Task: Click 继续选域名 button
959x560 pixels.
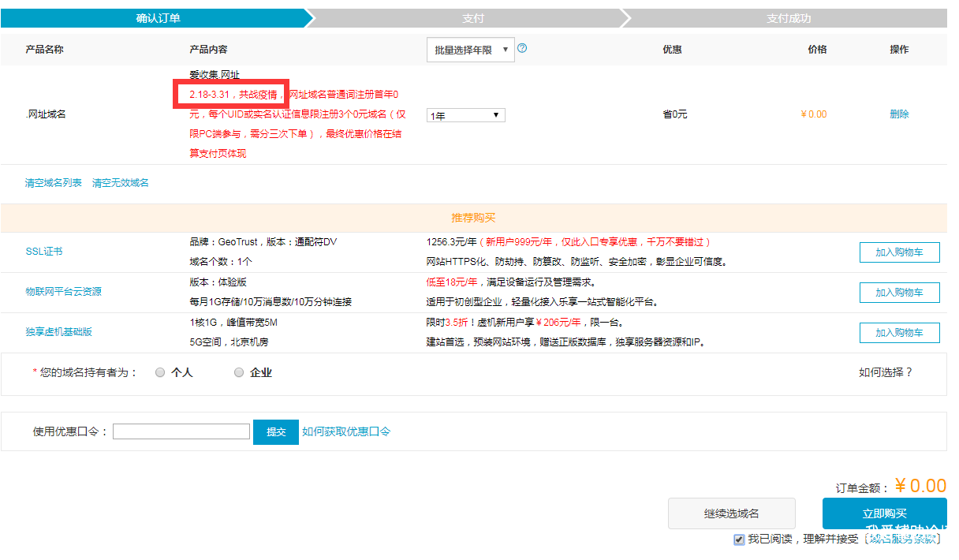Action: coord(731,513)
